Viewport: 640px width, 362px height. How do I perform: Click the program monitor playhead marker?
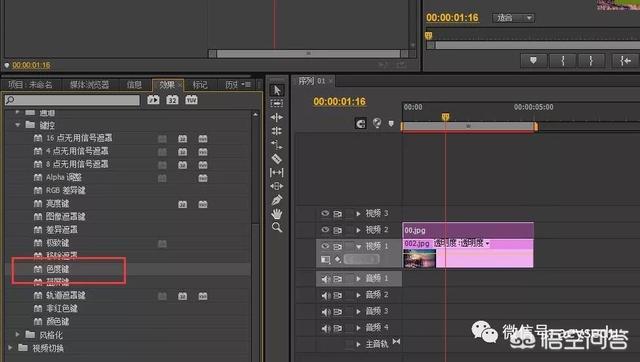429,36
